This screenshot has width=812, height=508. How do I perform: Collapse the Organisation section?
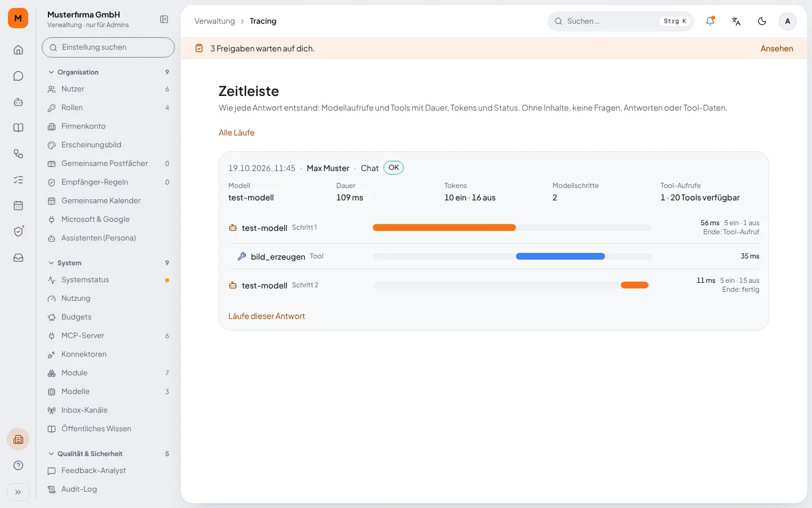point(108,72)
